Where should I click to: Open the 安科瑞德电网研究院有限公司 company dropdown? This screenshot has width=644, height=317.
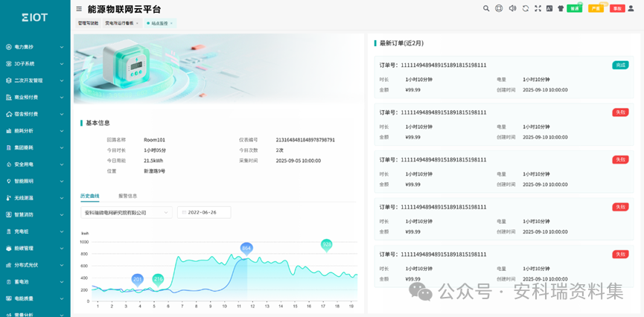click(127, 213)
